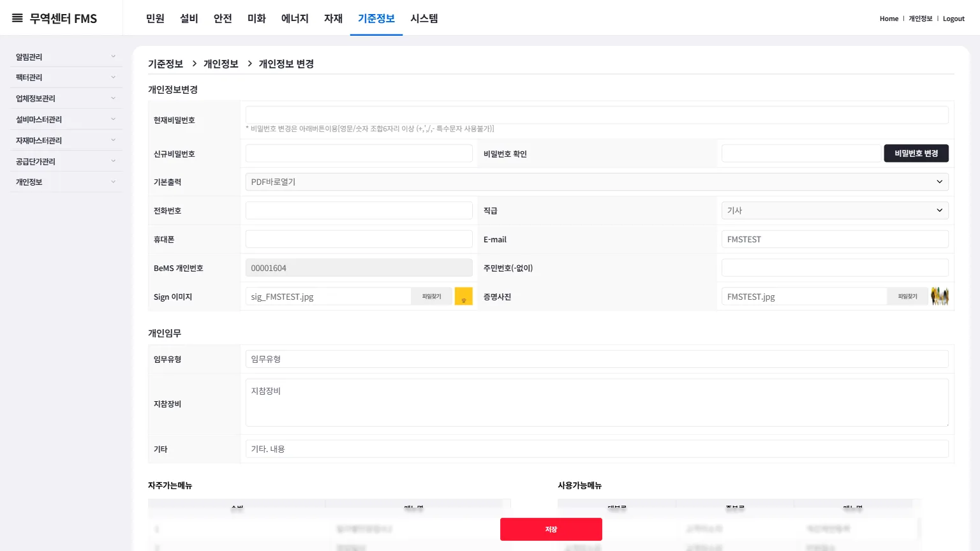This screenshot has height=551, width=980.
Task: Focus the 신규비밀번호 input field
Action: click(359, 153)
